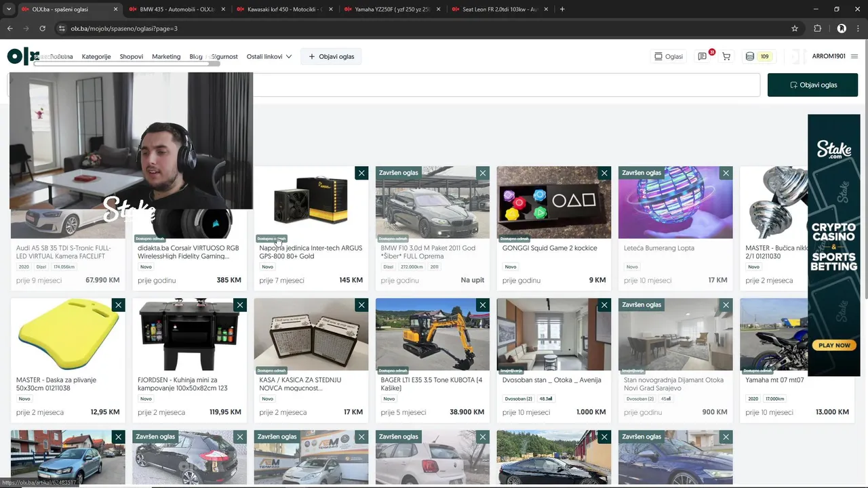View site information icon in address bar

(62, 28)
